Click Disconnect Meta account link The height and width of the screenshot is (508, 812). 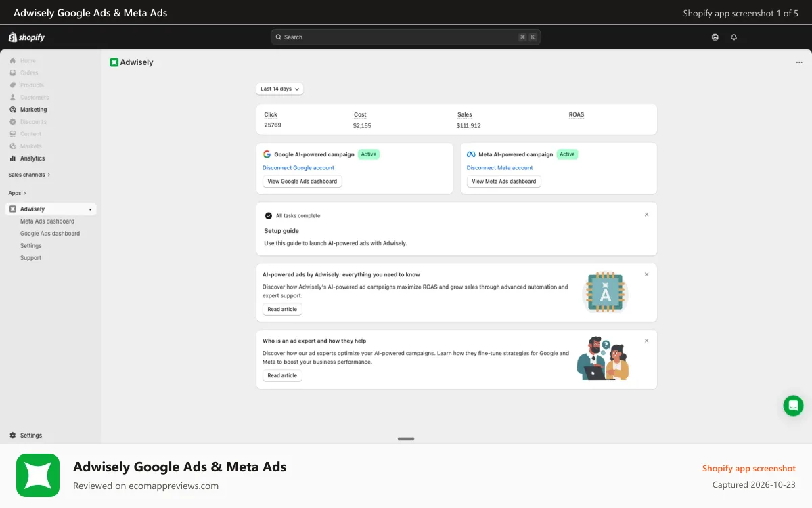click(500, 168)
